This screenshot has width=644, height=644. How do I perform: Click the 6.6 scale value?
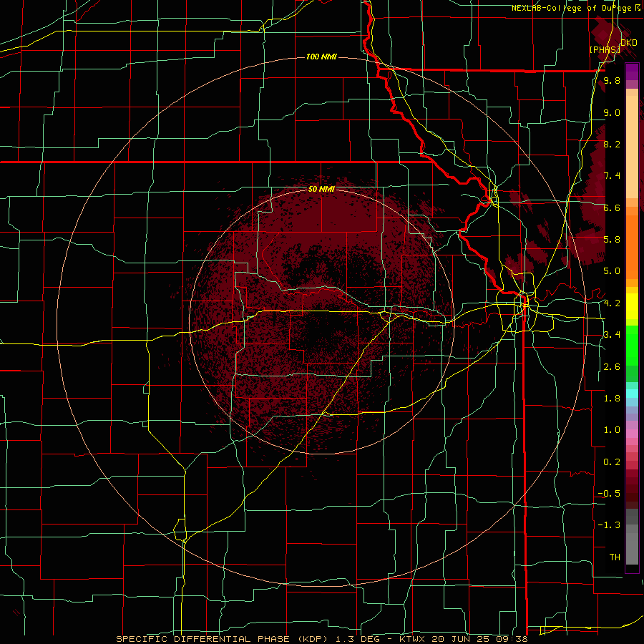point(612,208)
